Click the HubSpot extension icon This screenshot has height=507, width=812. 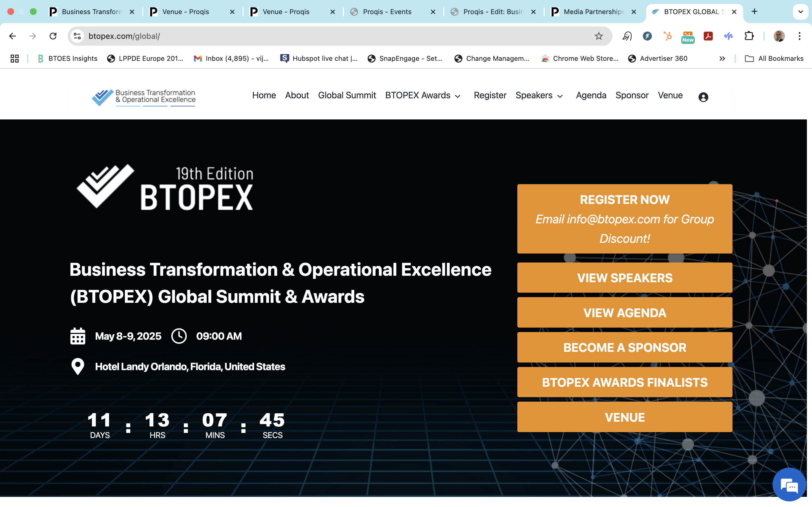[x=667, y=36]
